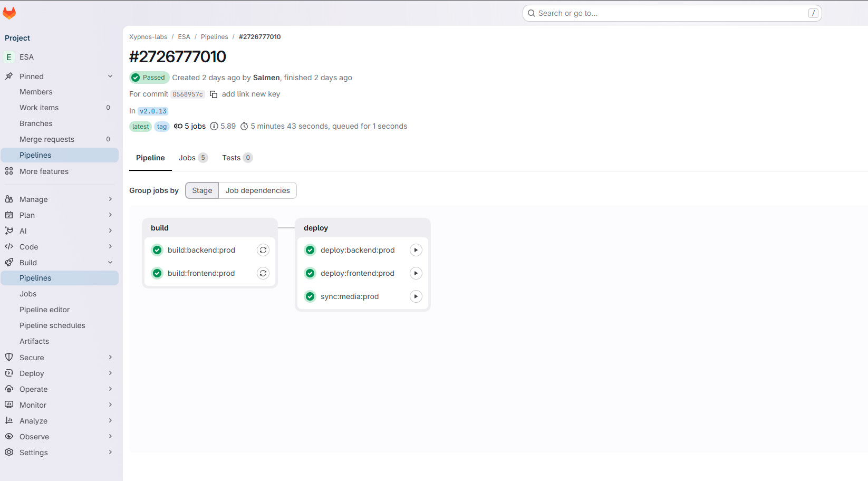
Task: Open Pipeline editor in Build menu
Action: [60, 310]
